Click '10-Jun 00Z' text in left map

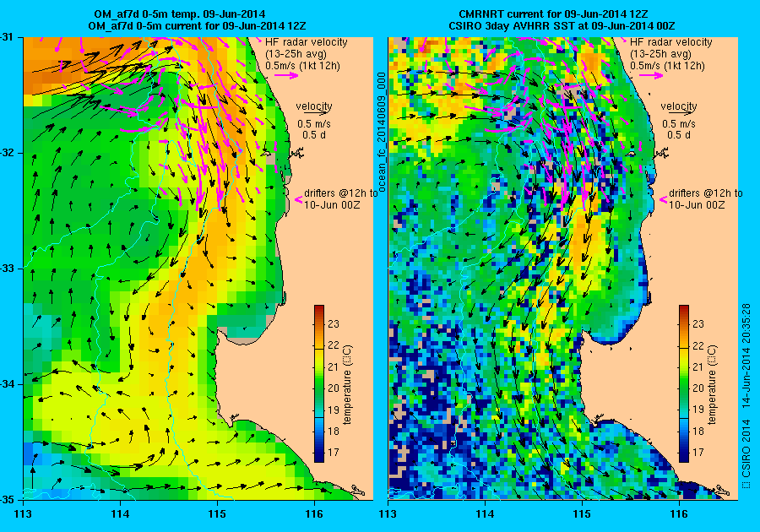(332, 204)
